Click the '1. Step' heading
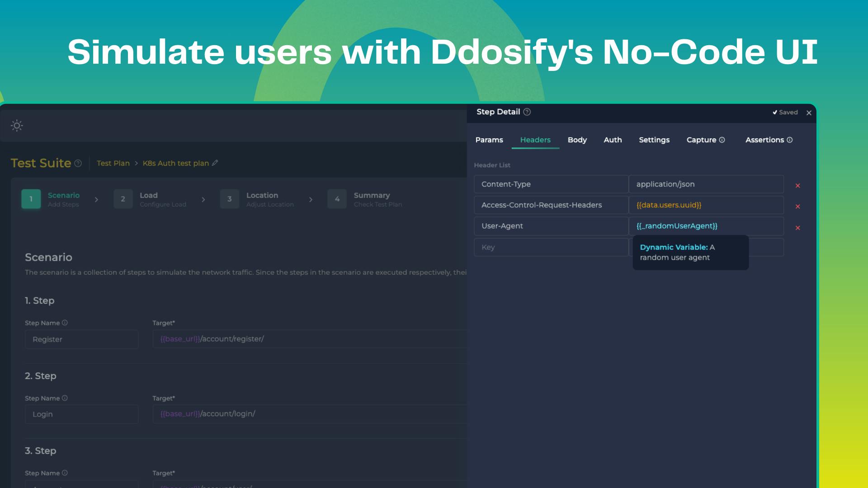The height and width of the screenshot is (488, 868). coord(40,300)
